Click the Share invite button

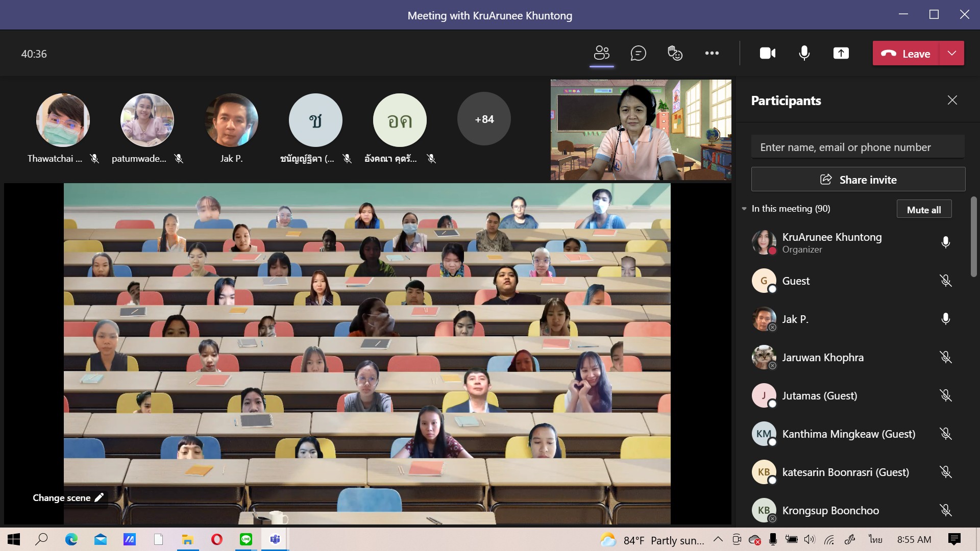(858, 180)
